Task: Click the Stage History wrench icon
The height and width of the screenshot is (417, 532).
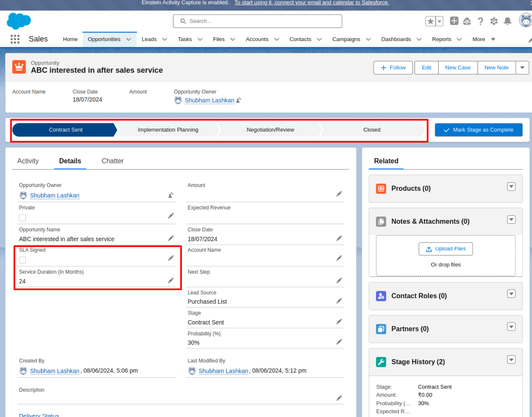Action: 381,362
